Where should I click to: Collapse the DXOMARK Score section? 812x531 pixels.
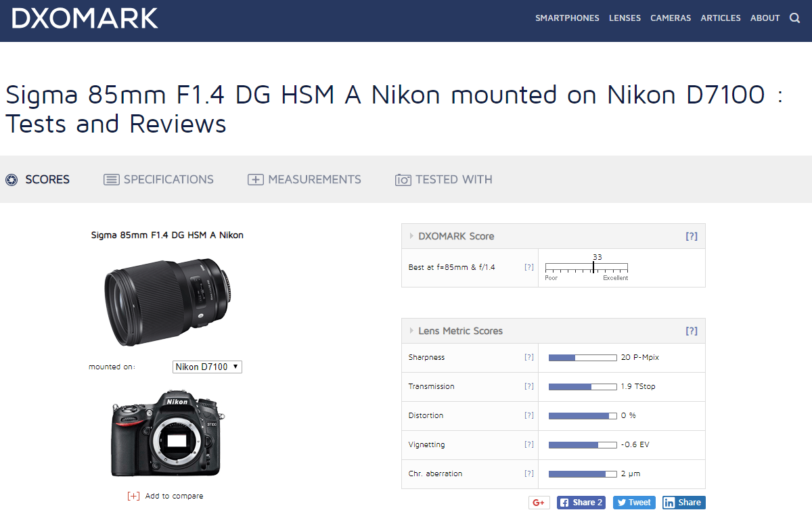(x=411, y=236)
